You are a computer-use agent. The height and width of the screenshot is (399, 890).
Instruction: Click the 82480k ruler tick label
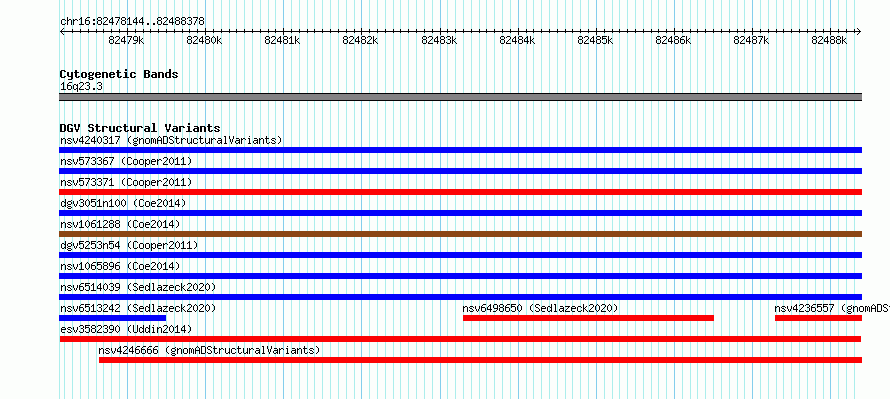point(204,40)
